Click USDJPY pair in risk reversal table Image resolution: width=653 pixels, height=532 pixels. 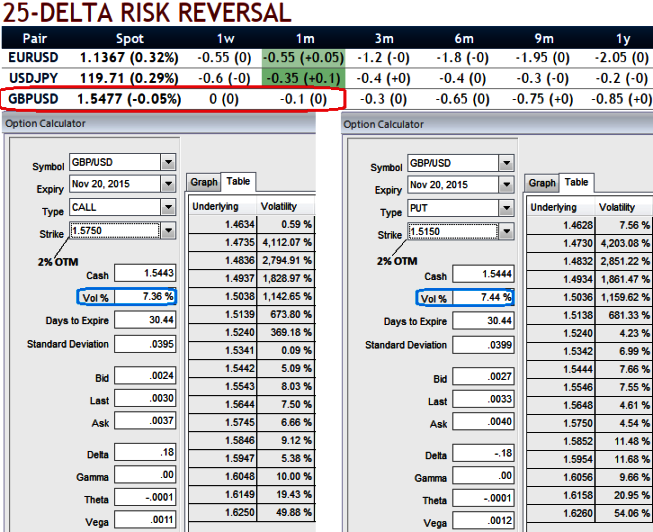33,78
